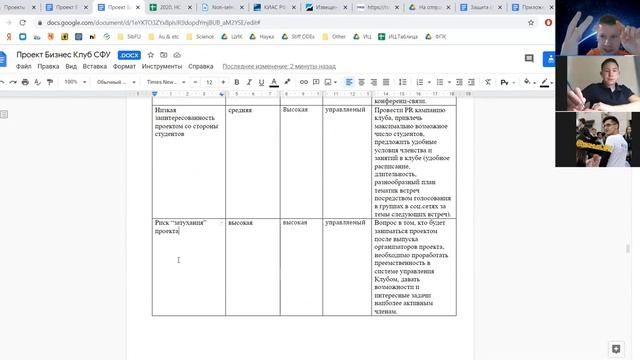Click the numbered list icon
This screenshot has width=640, height=360.
(x=420, y=82)
